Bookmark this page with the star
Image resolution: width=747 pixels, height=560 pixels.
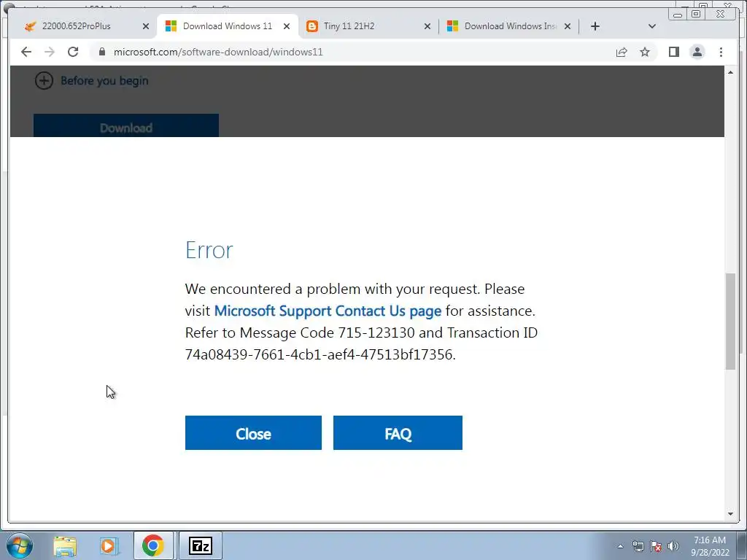point(645,52)
